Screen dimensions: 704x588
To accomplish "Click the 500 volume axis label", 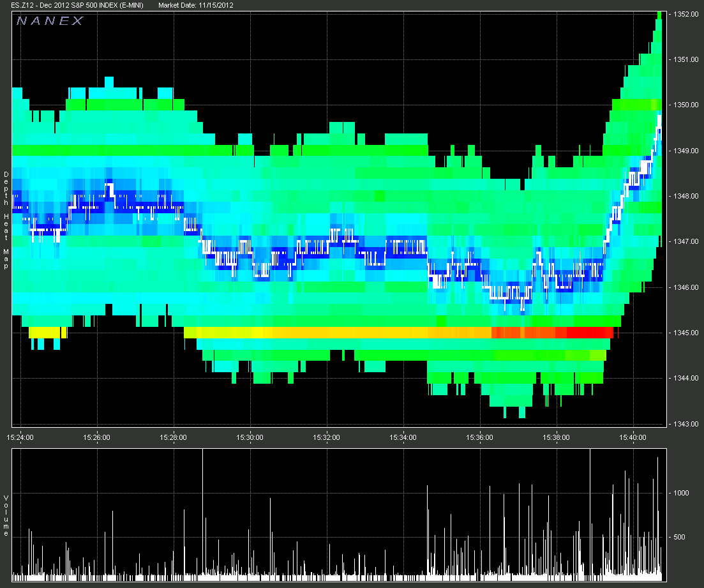I will [x=679, y=537].
